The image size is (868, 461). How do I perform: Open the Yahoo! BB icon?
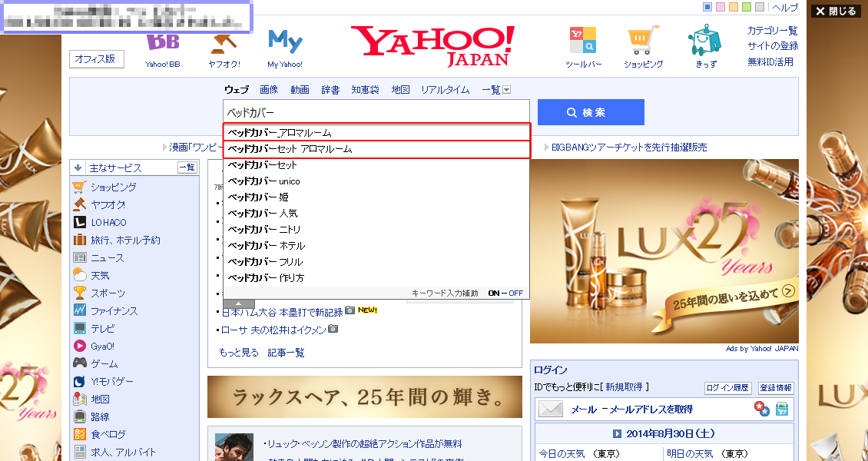coord(163,42)
